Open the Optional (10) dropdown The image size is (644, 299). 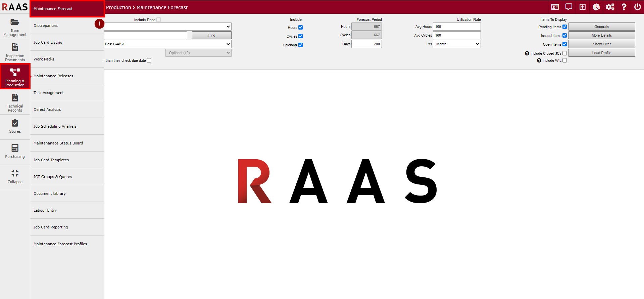click(198, 53)
